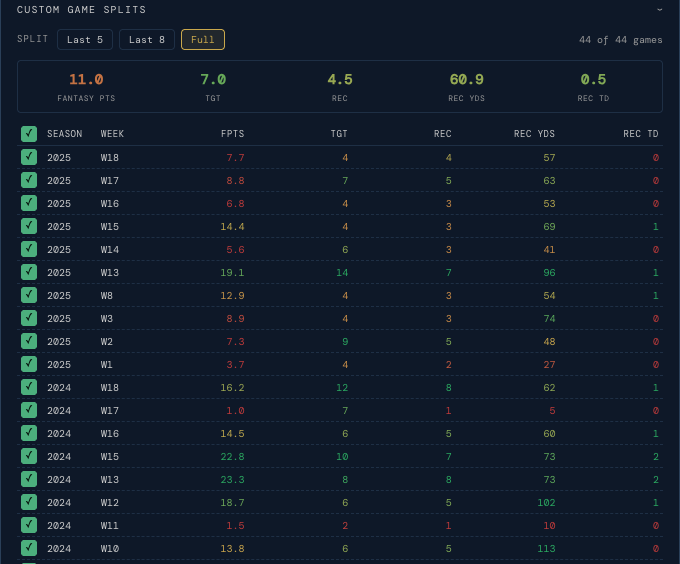
Task: Click the 41 rec yards for 2025 W14
Action: tap(549, 250)
